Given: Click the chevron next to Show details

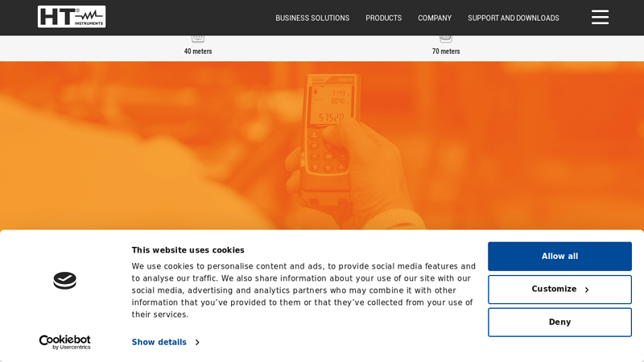Looking at the screenshot, I should (x=197, y=343).
